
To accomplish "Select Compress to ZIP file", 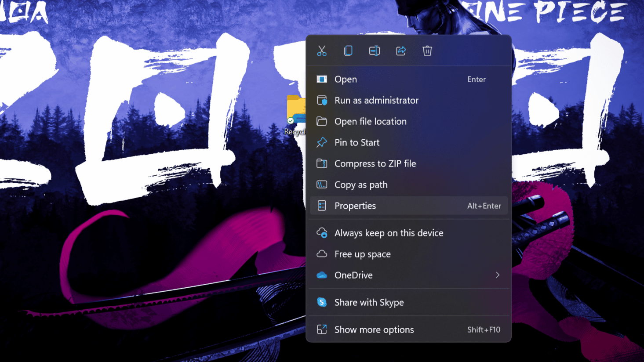I will click(x=375, y=164).
